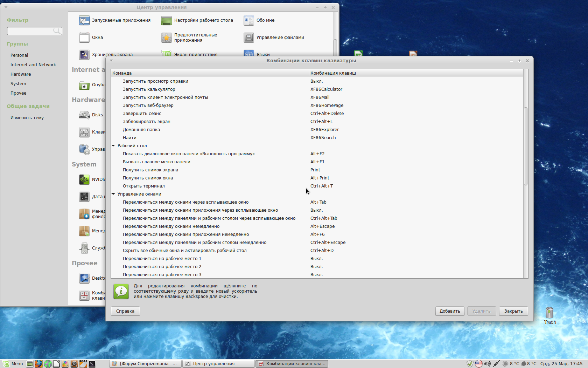Open the Обо мне settings icon

point(249,20)
